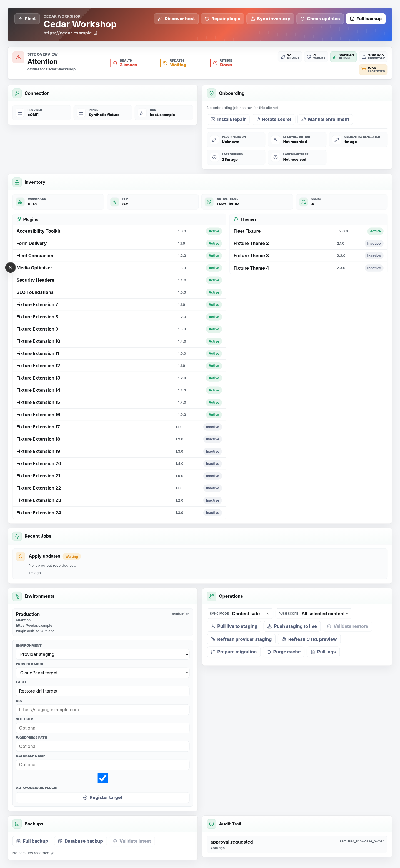Open Manual enrollment
The width and height of the screenshot is (400, 868).
(325, 119)
